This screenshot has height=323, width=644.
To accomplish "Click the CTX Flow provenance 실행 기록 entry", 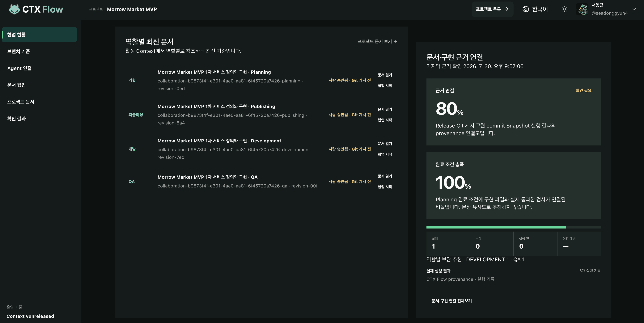I will click(x=460, y=279).
